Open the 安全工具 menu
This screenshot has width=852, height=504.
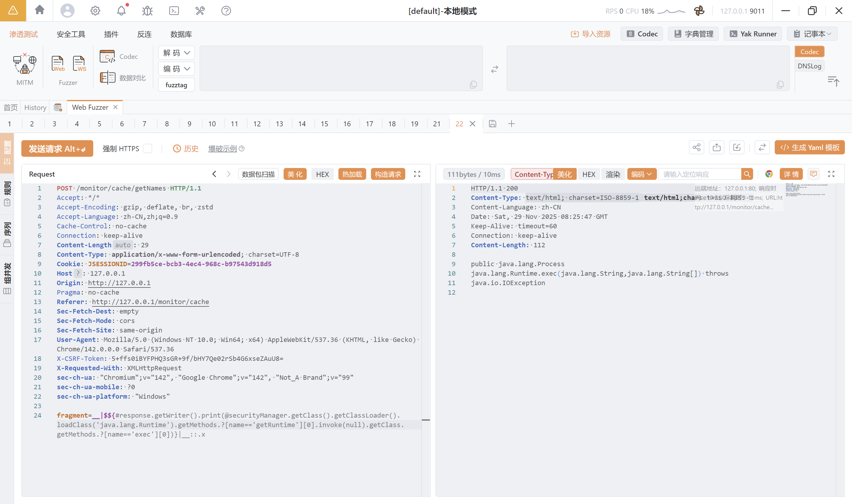point(71,34)
